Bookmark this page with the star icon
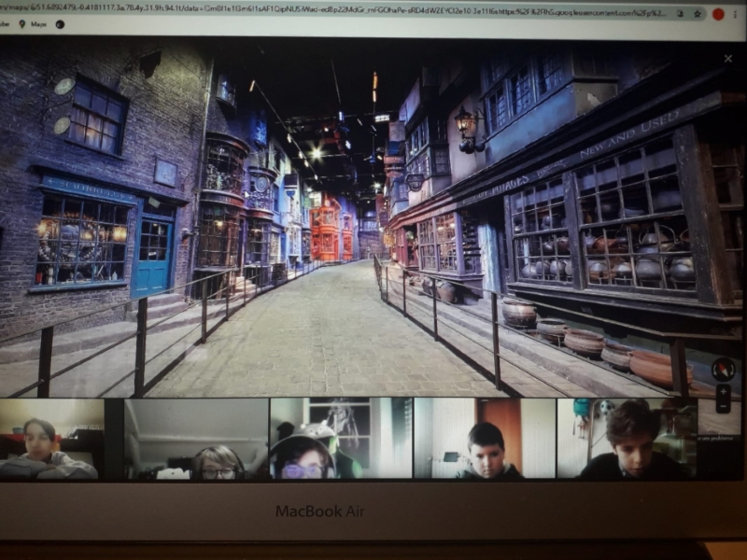The image size is (747, 560). coord(697,14)
